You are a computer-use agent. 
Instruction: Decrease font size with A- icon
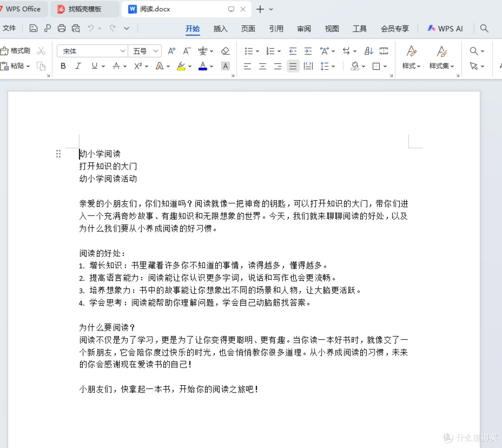pyautogui.click(x=187, y=51)
